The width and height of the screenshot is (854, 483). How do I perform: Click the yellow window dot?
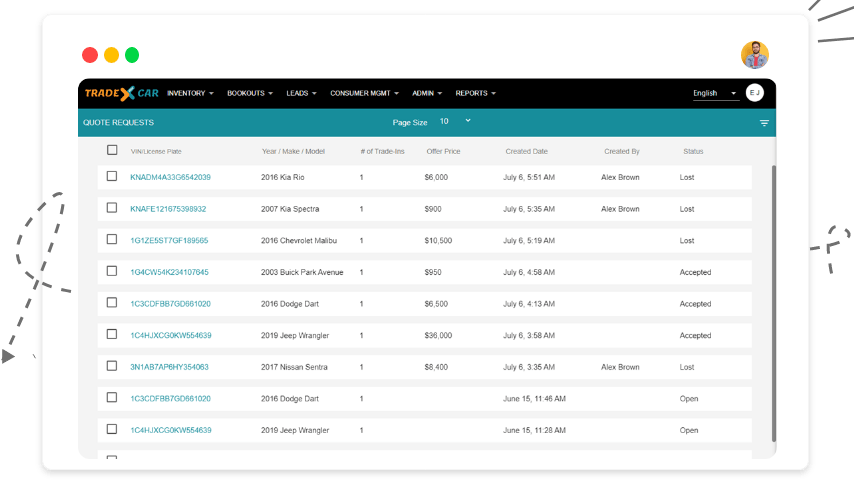(111, 55)
